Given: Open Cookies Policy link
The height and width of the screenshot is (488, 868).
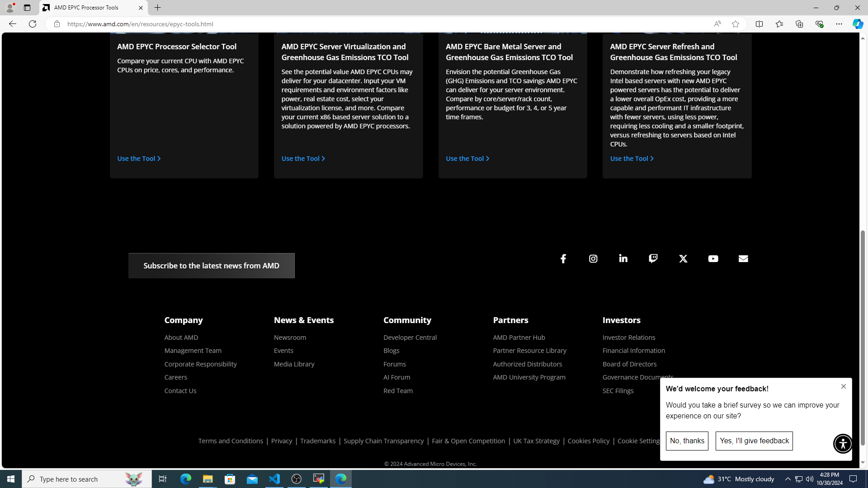Looking at the screenshot, I should click(x=588, y=441).
